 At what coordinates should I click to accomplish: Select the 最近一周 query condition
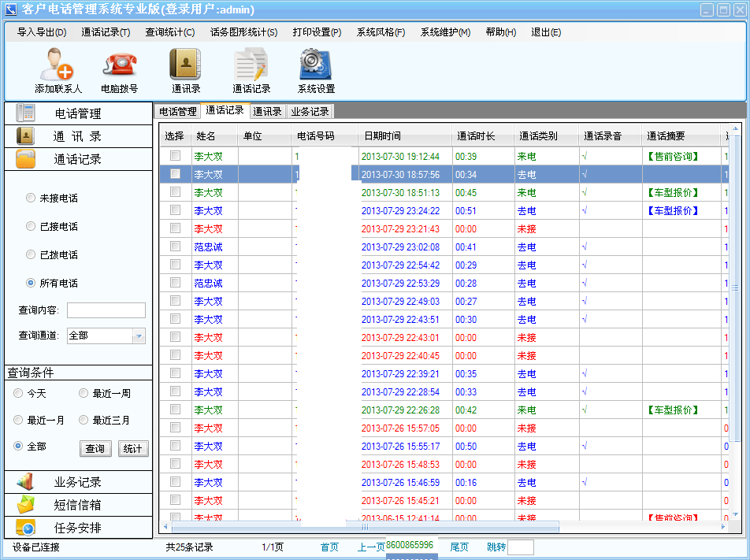(84, 393)
